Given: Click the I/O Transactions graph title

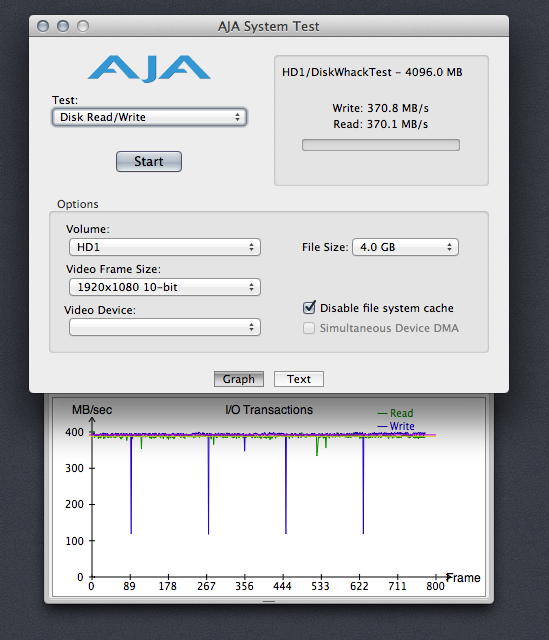Looking at the screenshot, I should coord(269,410).
